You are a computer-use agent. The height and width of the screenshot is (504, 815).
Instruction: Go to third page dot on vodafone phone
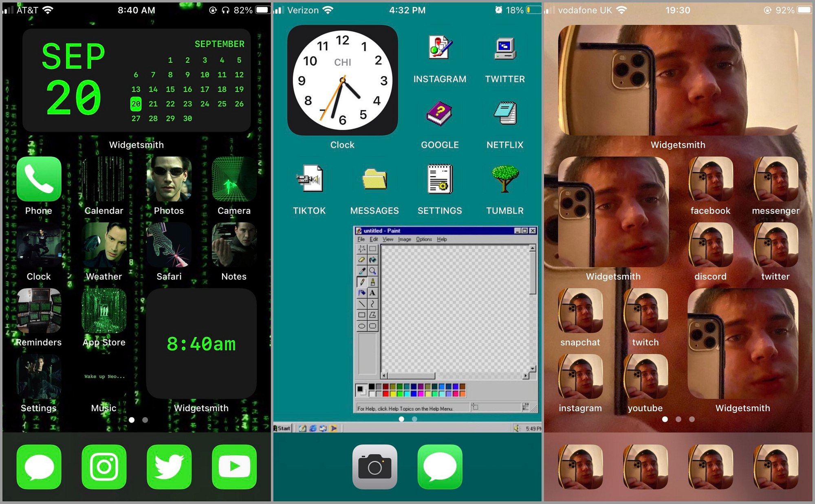[692, 419]
